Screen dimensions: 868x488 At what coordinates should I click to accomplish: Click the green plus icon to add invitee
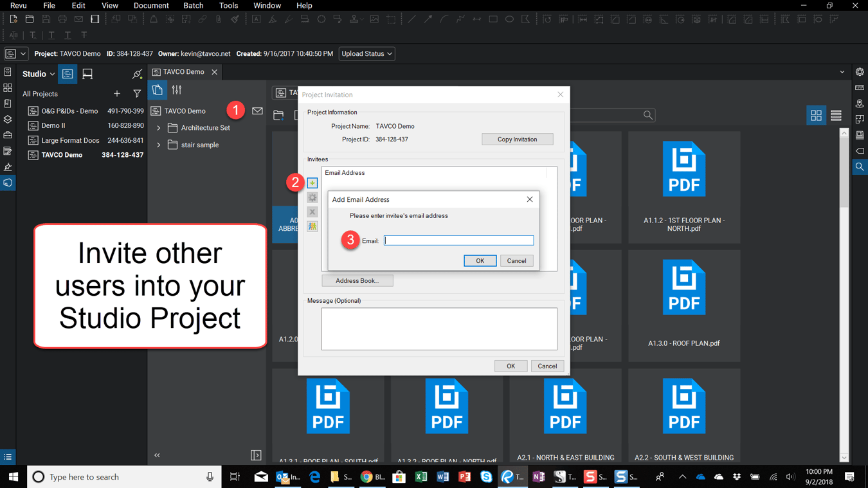[x=312, y=183]
